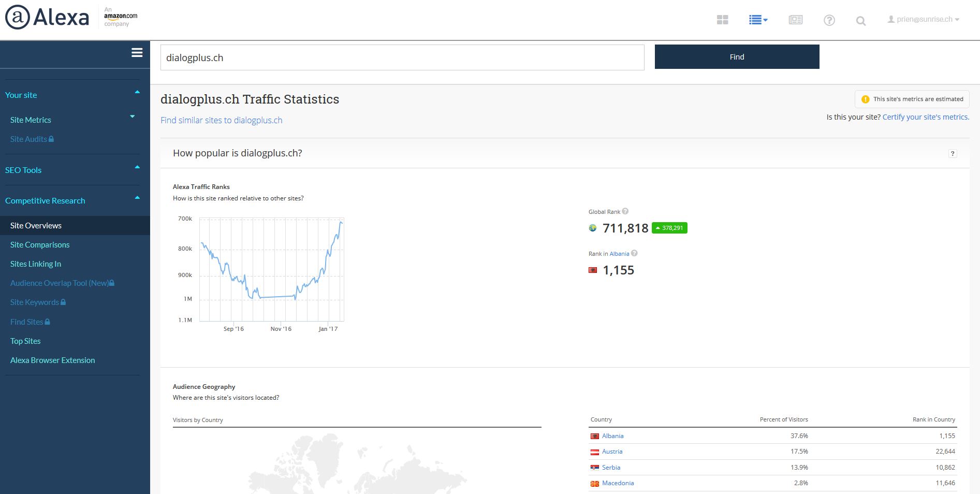Screen dimensions: 980x494
Task: Open the dashboard grid icon
Action: 722,20
